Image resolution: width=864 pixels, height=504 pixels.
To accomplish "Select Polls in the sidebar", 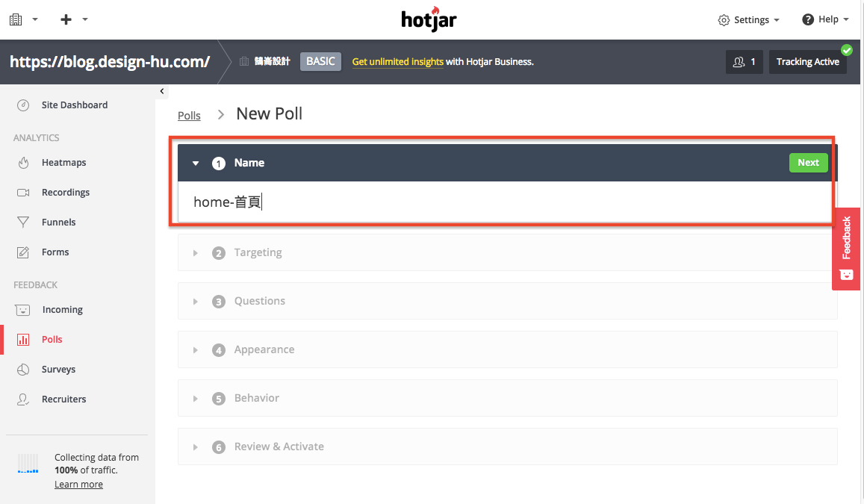I will pos(52,340).
